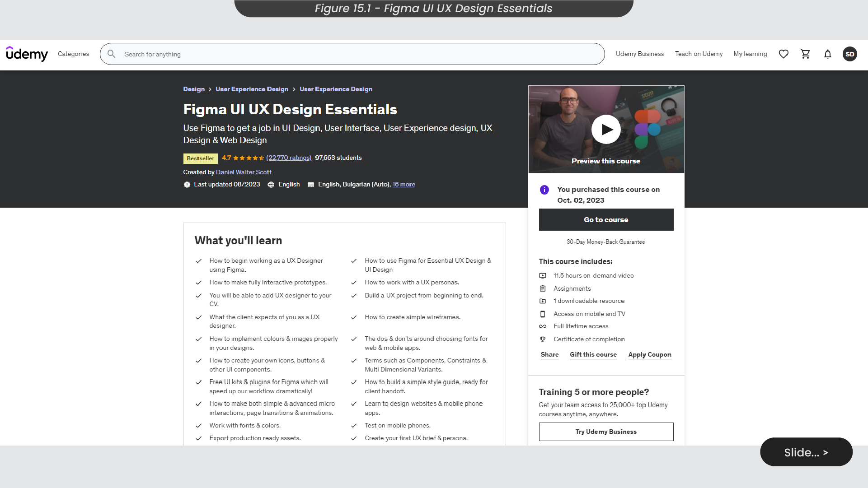Click 'Build a UX project from beginning to end.'
This screenshot has height=488, width=868.
(424, 295)
